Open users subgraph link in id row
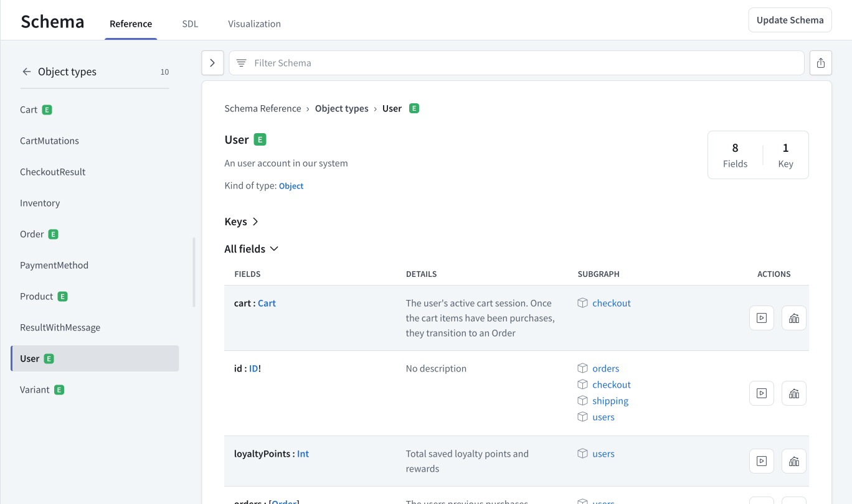The image size is (852, 504). (603, 417)
